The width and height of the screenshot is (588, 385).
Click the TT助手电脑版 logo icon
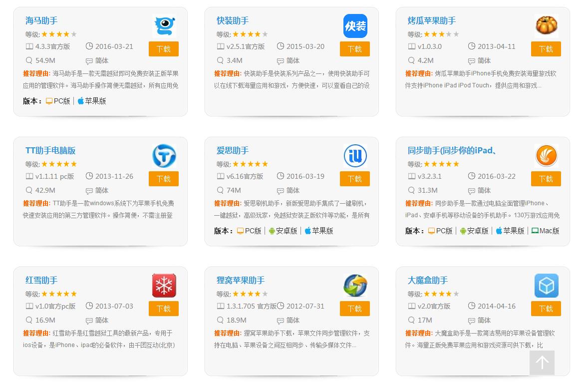tap(164, 156)
